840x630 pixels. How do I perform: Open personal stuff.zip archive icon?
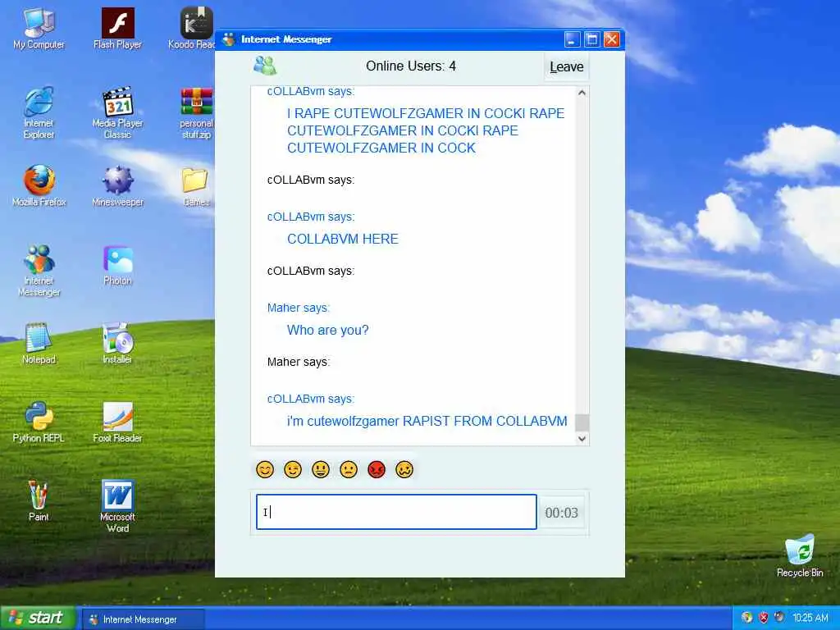[196, 112]
